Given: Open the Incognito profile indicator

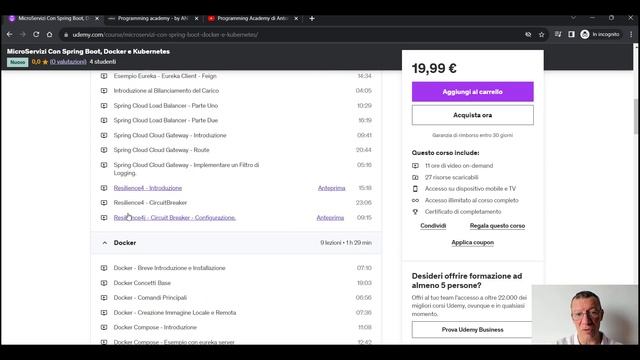Looking at the screenshot, I should 600,34.
